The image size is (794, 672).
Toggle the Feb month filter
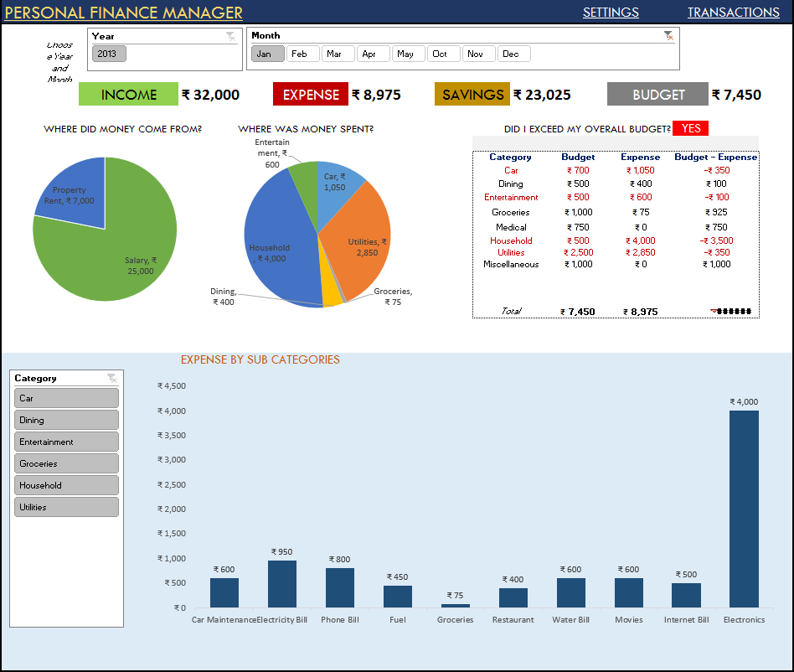point(302,53)
